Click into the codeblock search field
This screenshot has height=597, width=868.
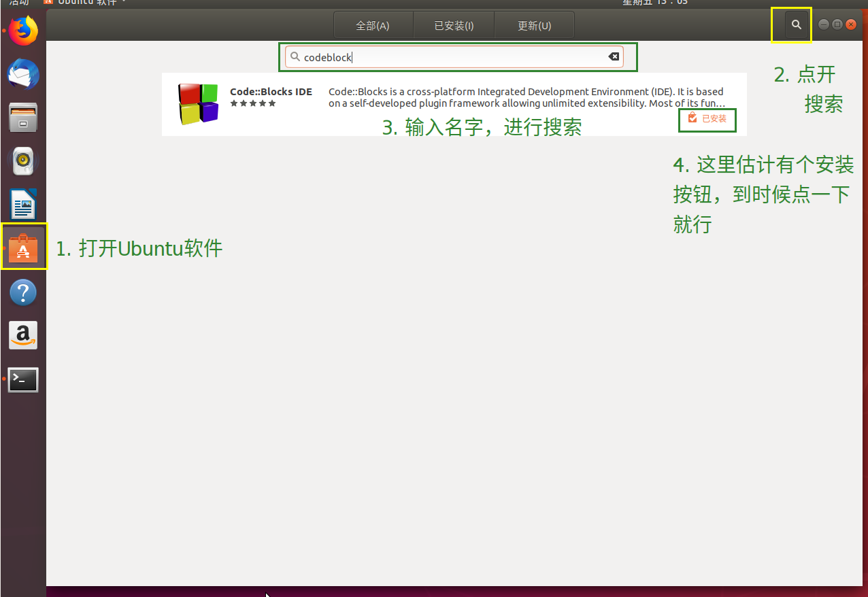pos(449,57)
